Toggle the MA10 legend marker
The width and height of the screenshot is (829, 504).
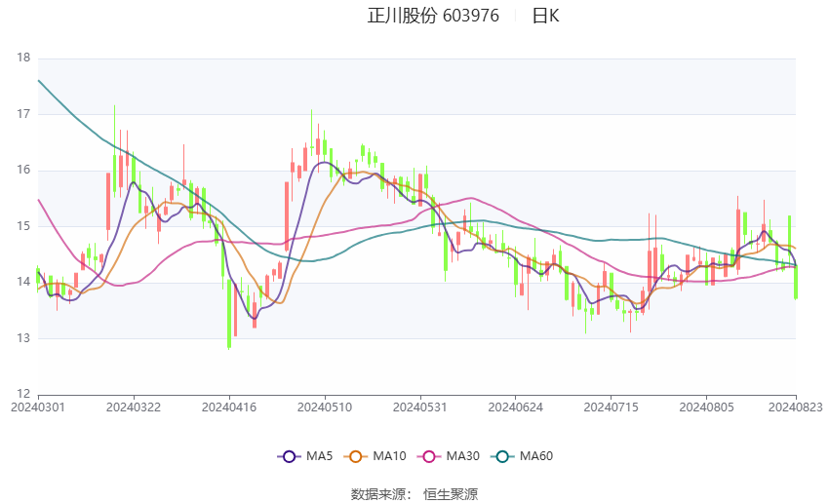point(355,456)
